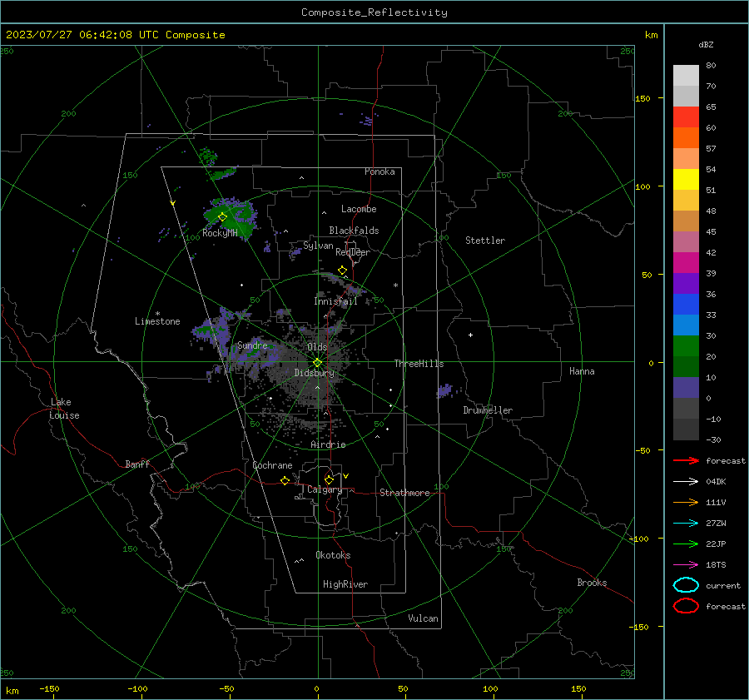Click the 27ZW legend text

point(716,524)
